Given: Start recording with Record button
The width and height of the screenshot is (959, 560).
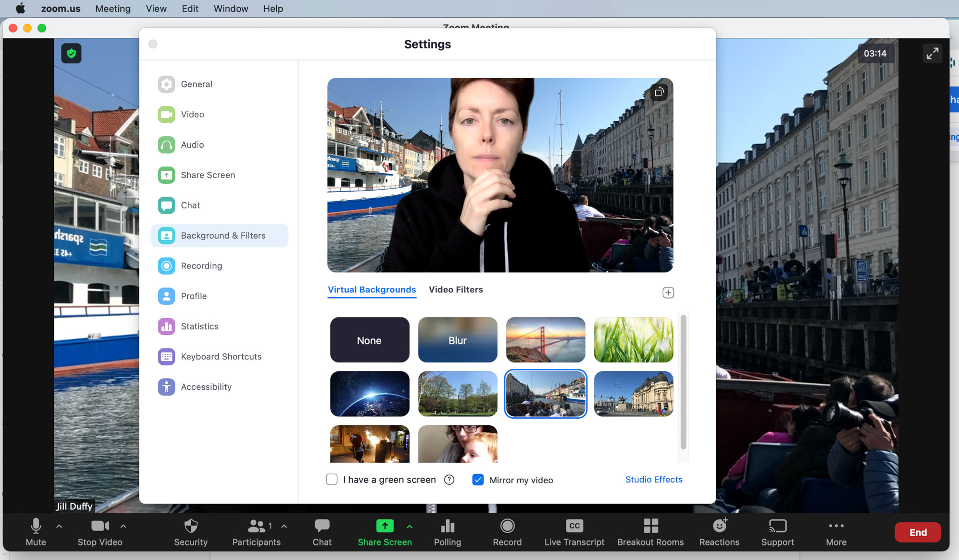Looking at the screenshot, I should [x=507, y=532].
